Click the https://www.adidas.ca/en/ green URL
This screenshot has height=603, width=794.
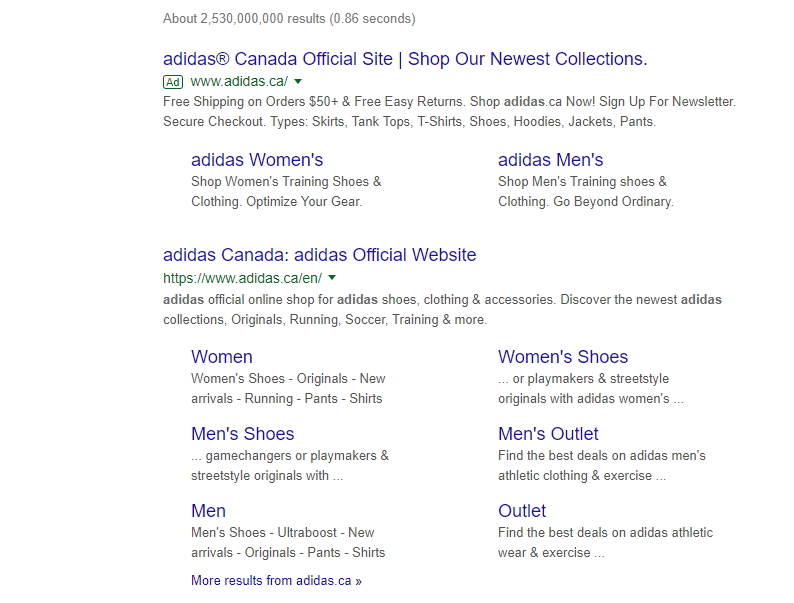243,278
